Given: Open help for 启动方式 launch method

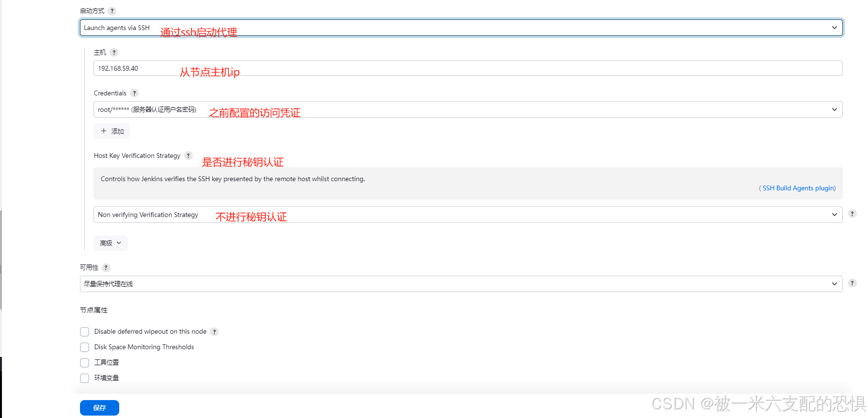Looking at the screenshot, I should 112,11.
